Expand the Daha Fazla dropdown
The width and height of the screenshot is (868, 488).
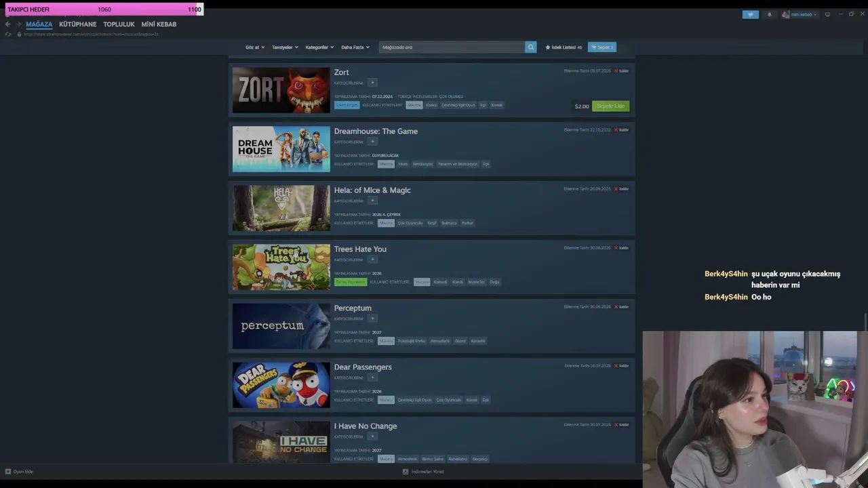(355, 47)
